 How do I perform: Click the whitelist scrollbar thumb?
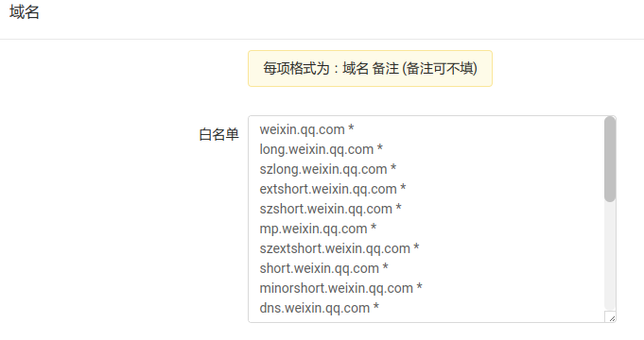coord(610,159)
